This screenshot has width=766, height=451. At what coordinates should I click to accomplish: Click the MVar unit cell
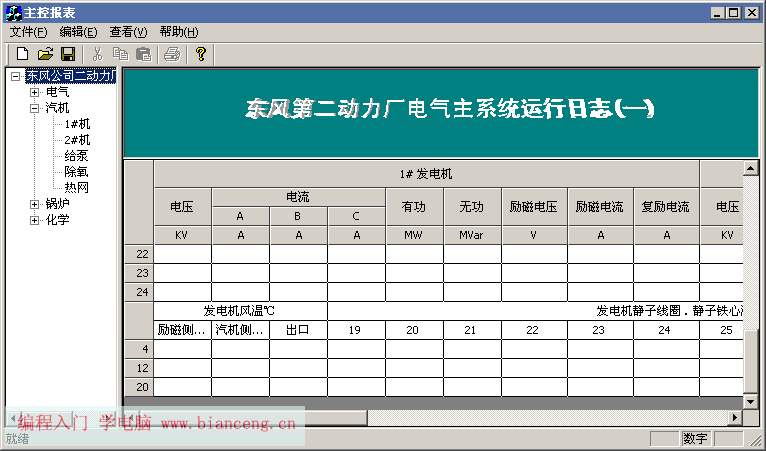(472, 236)
